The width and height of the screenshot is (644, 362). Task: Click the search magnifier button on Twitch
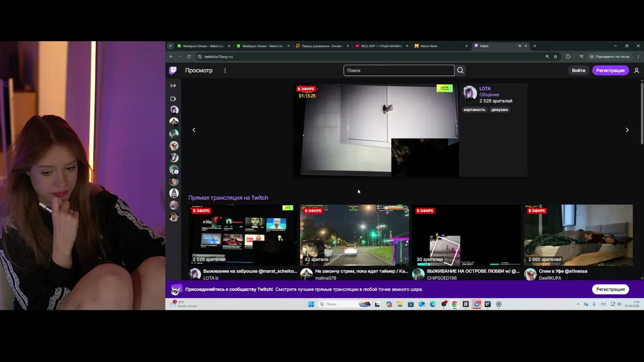point(460,70)
